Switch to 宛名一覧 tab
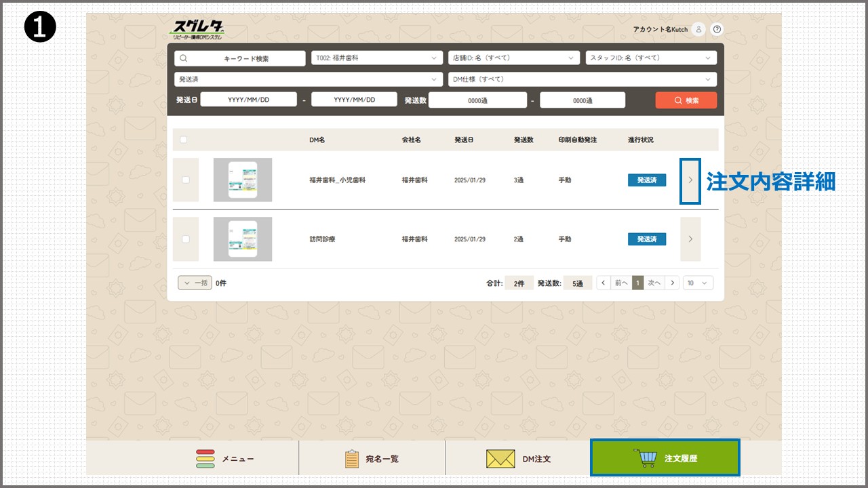 tap(372, 459)
